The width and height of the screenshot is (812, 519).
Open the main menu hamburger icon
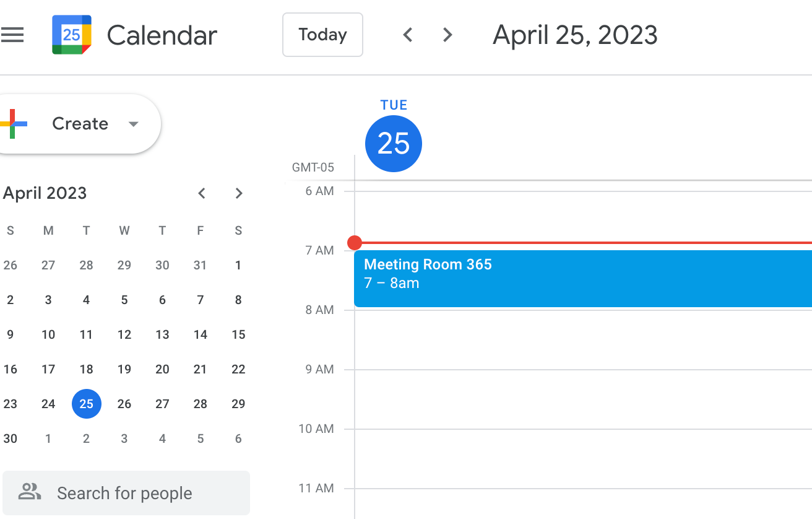click(12, 35)
